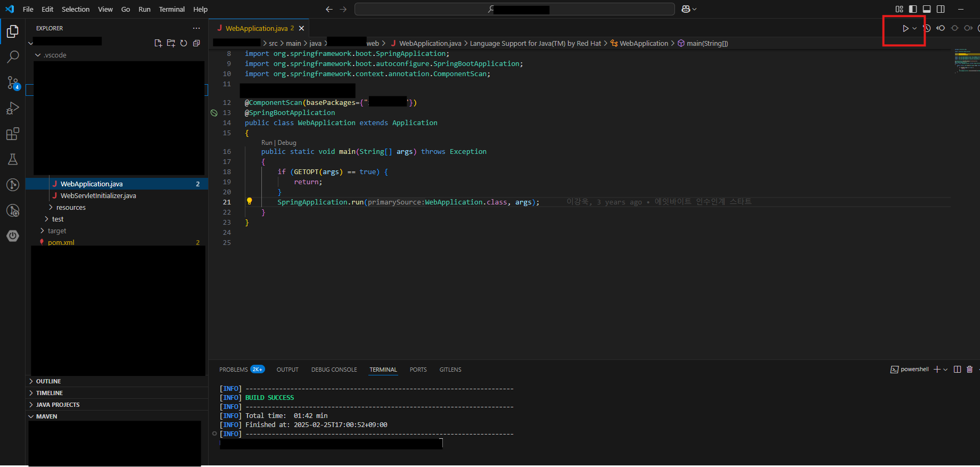This screenshot has width=980, height=467.
Task: Switch to the OUTPUT tab
Action: point(287,370)
